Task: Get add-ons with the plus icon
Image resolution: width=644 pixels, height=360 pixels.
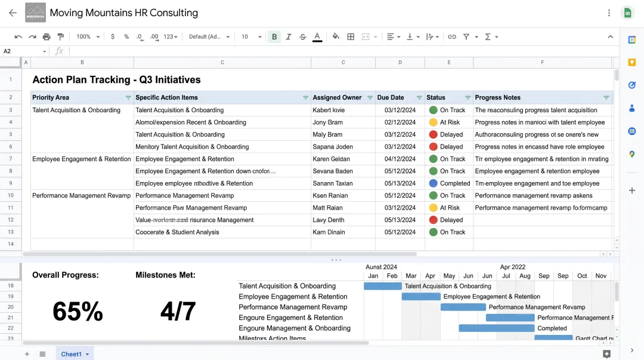Action: coord(632,190)
